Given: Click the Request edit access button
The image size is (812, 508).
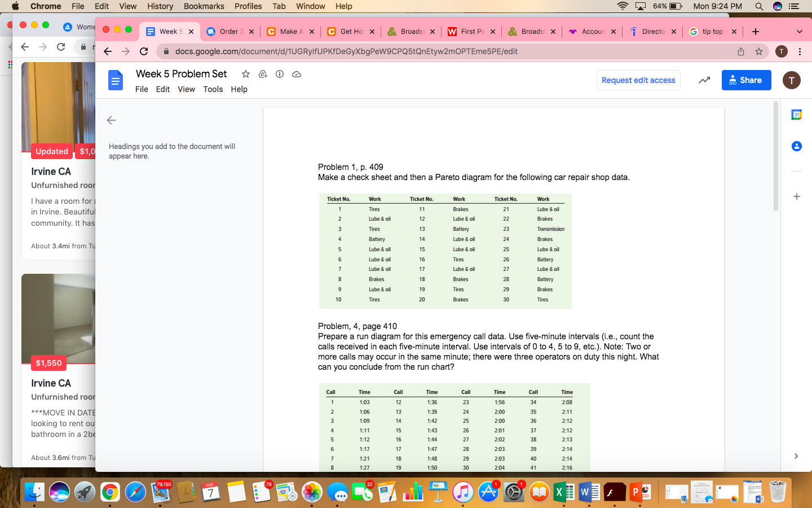Looking at the screenshot, I should [x=638, y=80].
